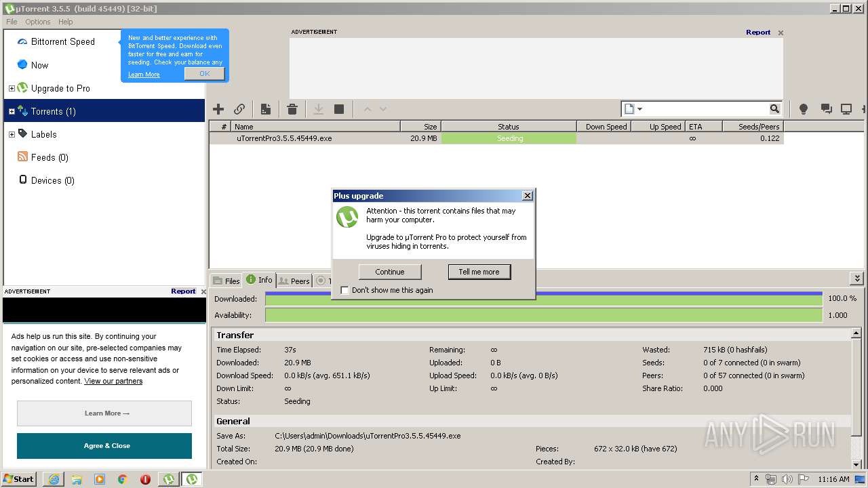This screenshot has height=488, width=868.
Task: Click the Remove Torrent trash icon
Action: [292, 109]
